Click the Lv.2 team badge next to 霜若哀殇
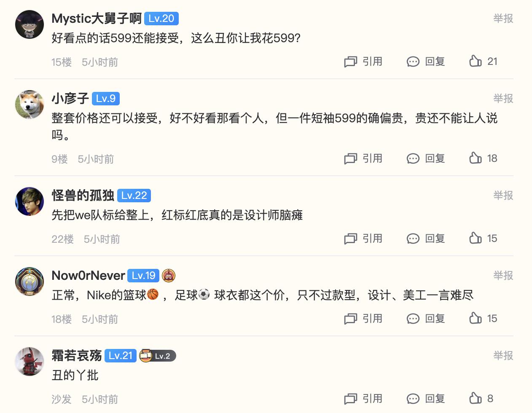 pyautogui.click(x=158, y=356)
